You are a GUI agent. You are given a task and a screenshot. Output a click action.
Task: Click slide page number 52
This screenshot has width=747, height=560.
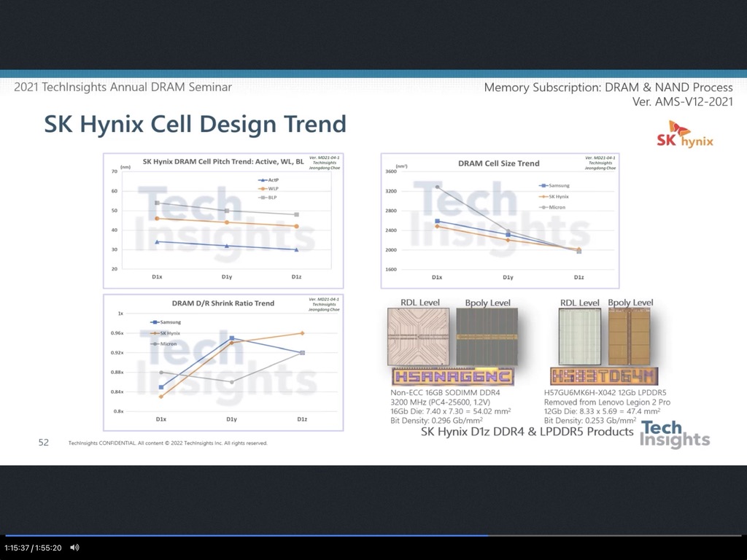pyautogui.click(x=44, y=442)
